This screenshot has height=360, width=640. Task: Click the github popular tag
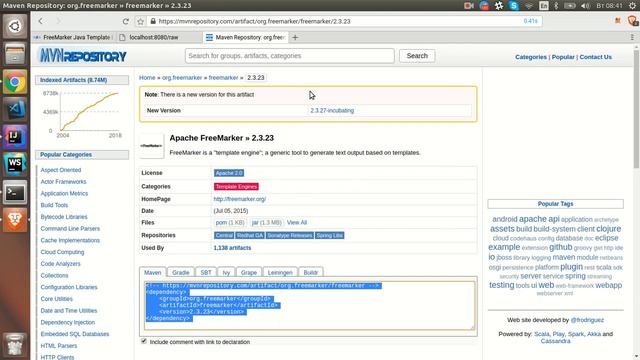click(x=560, y=247)
